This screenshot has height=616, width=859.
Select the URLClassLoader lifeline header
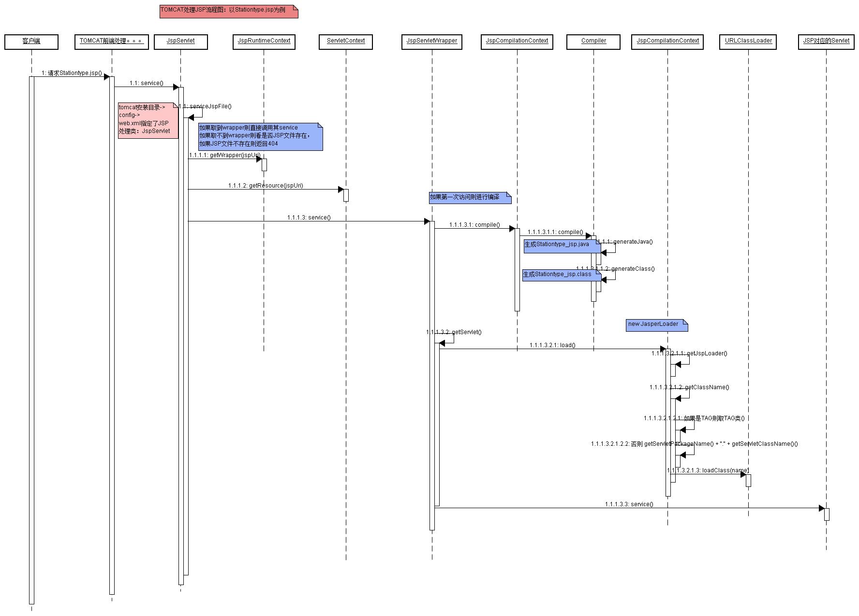[x=748, y=42]
